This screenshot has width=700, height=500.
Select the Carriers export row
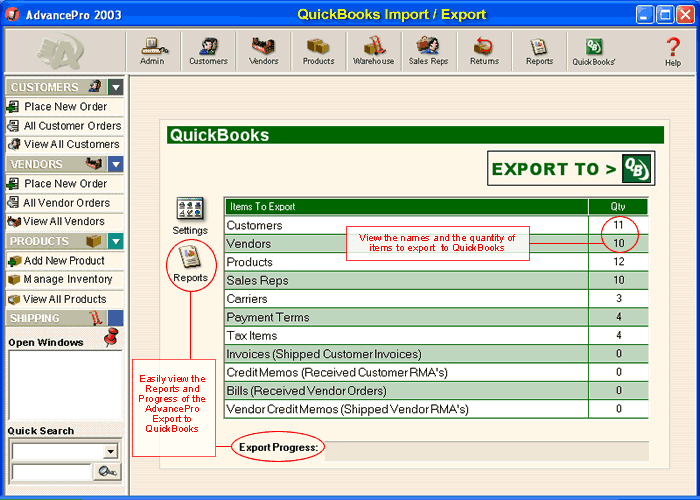436,299
